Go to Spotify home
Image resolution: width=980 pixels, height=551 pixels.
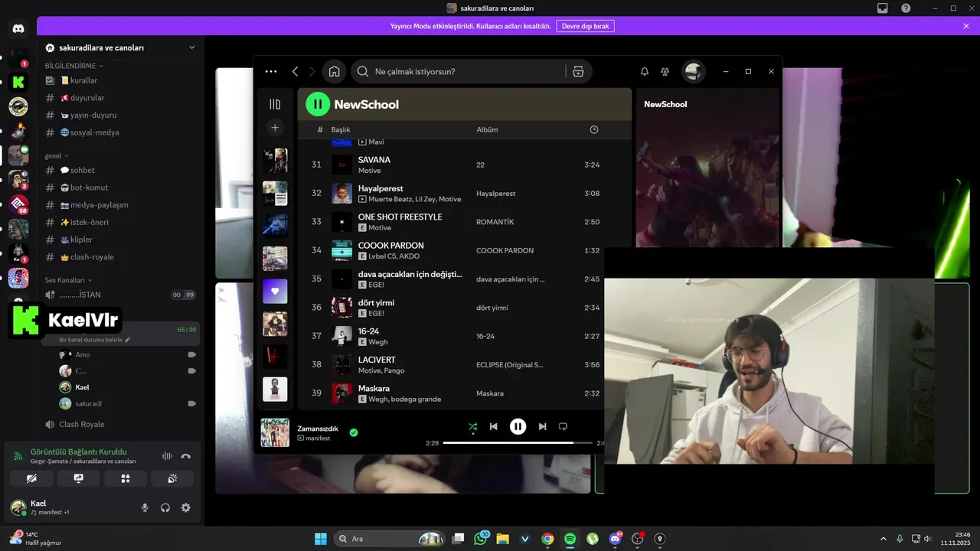tap(334, 71)
